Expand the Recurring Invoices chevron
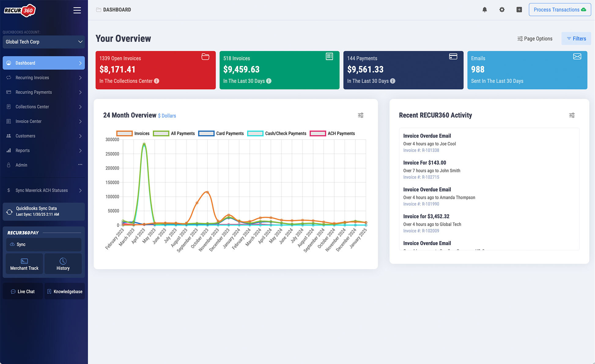595x364 pixels. (80, 78)
